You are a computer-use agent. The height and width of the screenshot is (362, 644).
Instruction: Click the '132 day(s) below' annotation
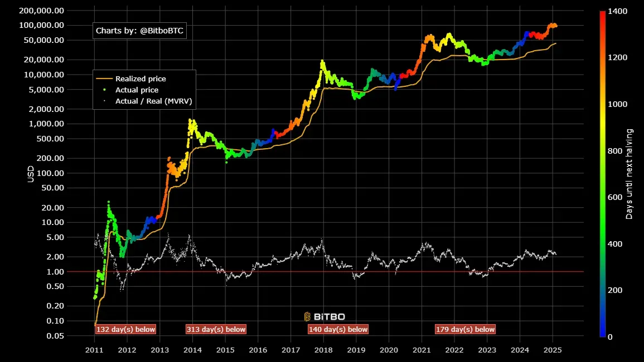125,329
